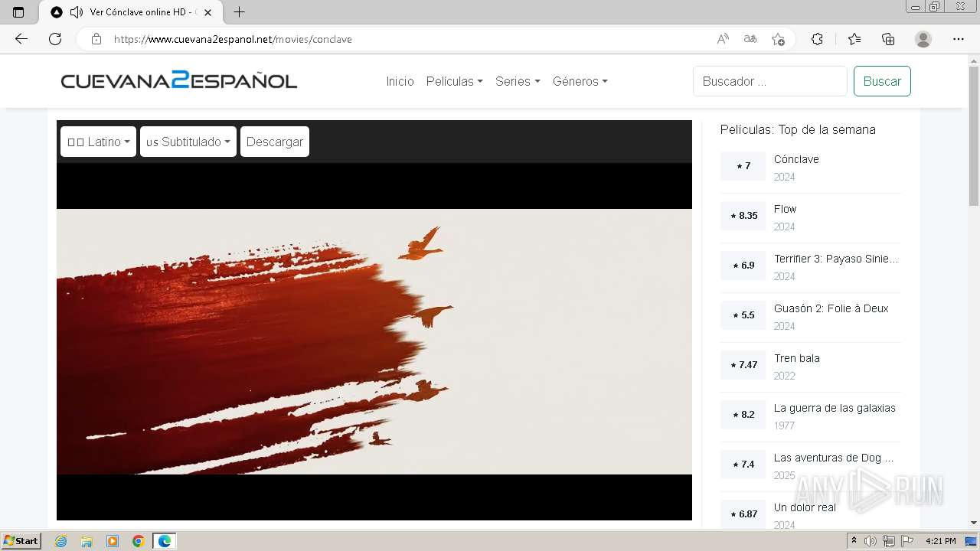The height and width of the screenshot is (551, 980).
Task: Click the browser address bar URL
Action: coord(233,39)
